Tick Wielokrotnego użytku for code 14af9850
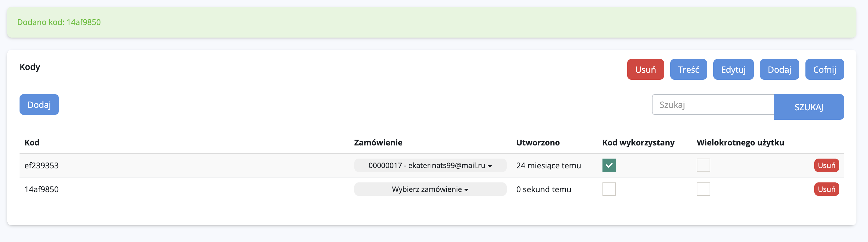Viewport: 868px width, 242px height. click(703, 189)
